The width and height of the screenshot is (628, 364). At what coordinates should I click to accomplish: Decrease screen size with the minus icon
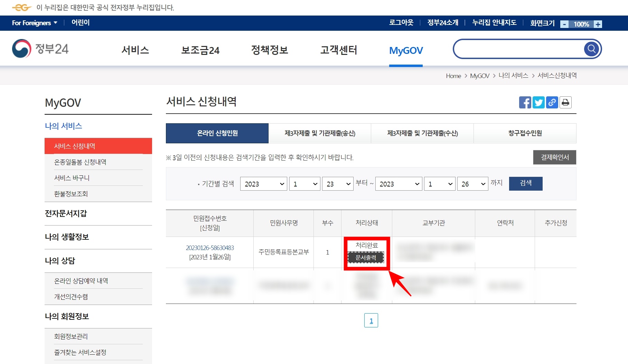pos(564,24)
